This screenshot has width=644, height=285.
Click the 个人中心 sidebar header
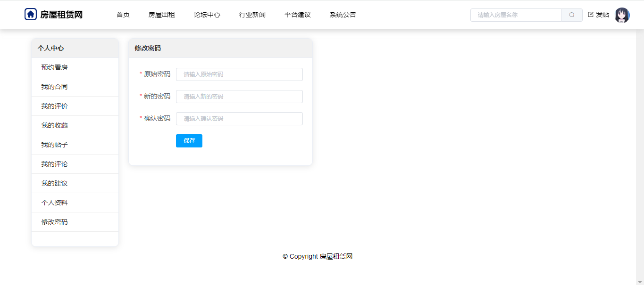pyautogui.click(x=75, y=48)
